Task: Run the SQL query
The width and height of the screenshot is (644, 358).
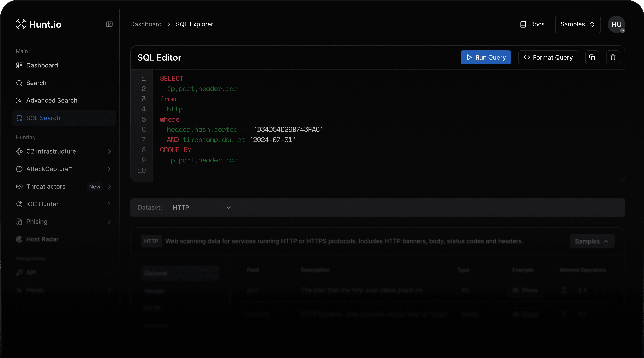Action: coord(486,58)
